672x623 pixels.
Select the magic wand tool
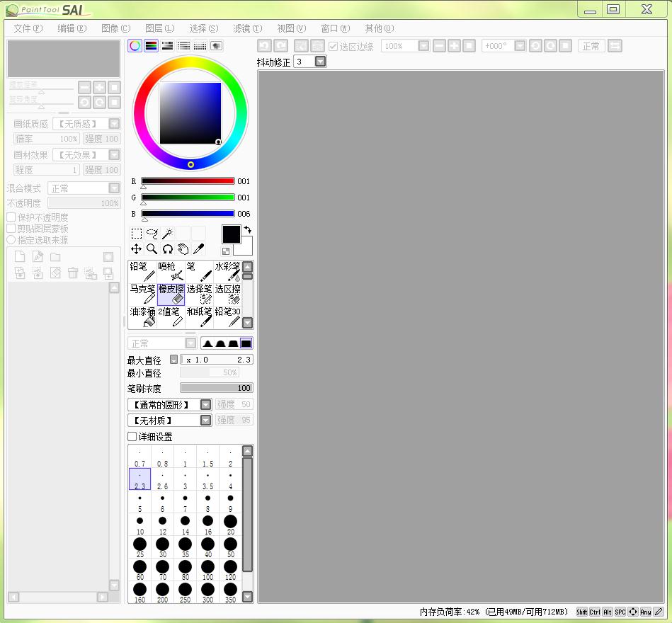coord(168,234)
